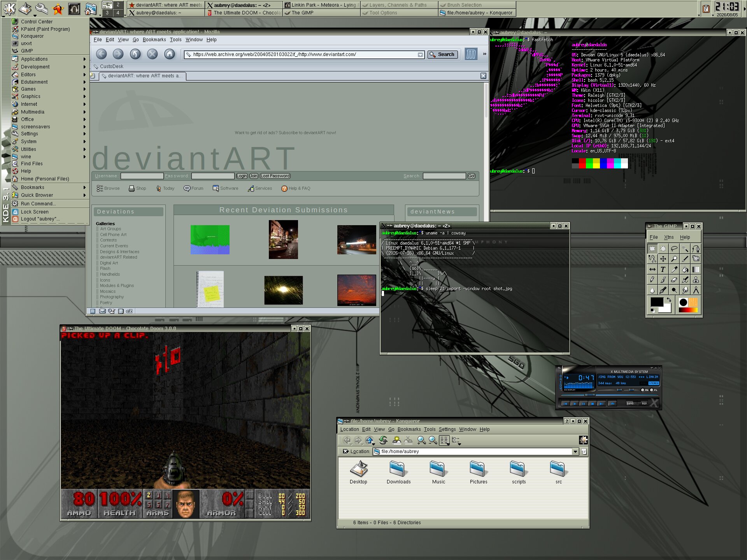Select the Eraser tool in GIMP
Screen dimensions: 747x560
tap(674, 280)
